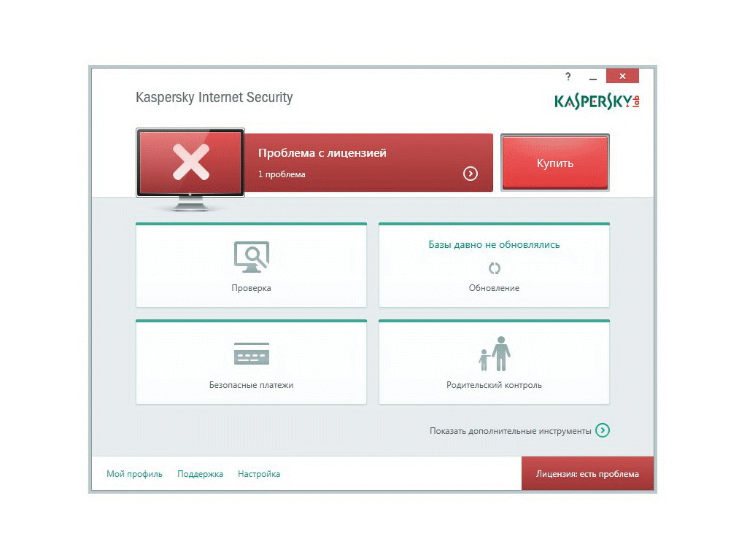Open the Безопасные платежи card icon
Viewport: 747px width, 560px height.
click(x=251, y=354)
